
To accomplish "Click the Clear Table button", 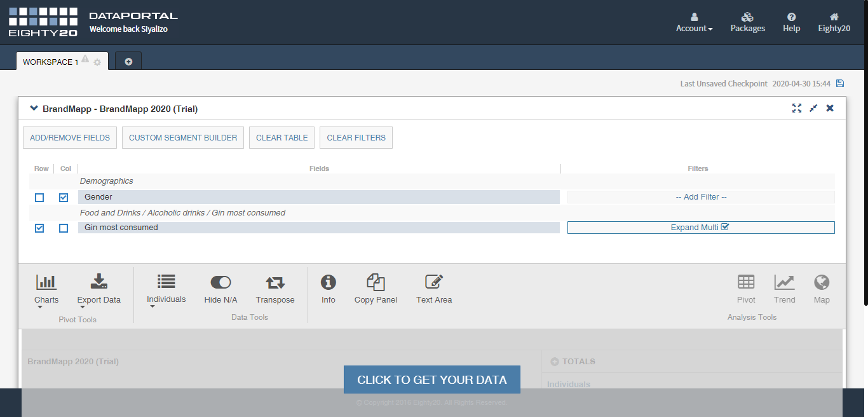I will click(x=282, y=137).
